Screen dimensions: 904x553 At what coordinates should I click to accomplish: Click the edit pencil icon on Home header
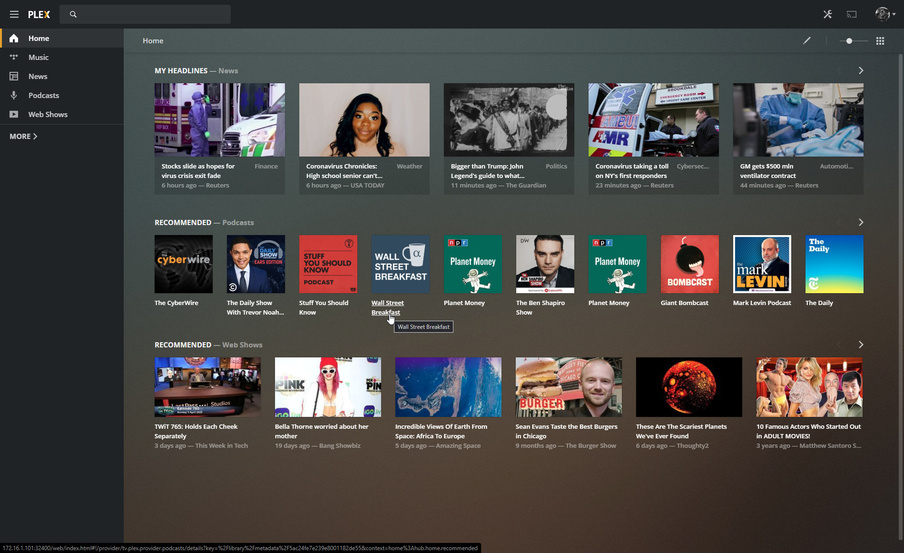pos(807,40)
